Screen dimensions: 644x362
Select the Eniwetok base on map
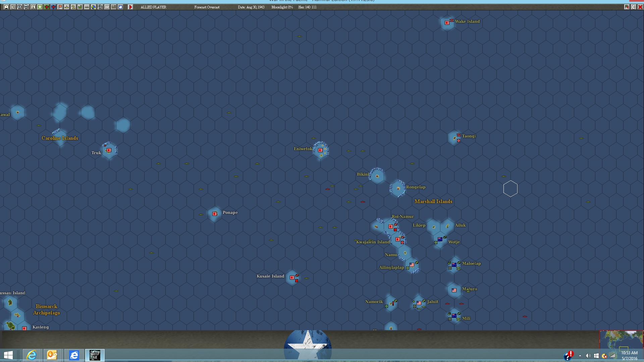tap(320, 150)
